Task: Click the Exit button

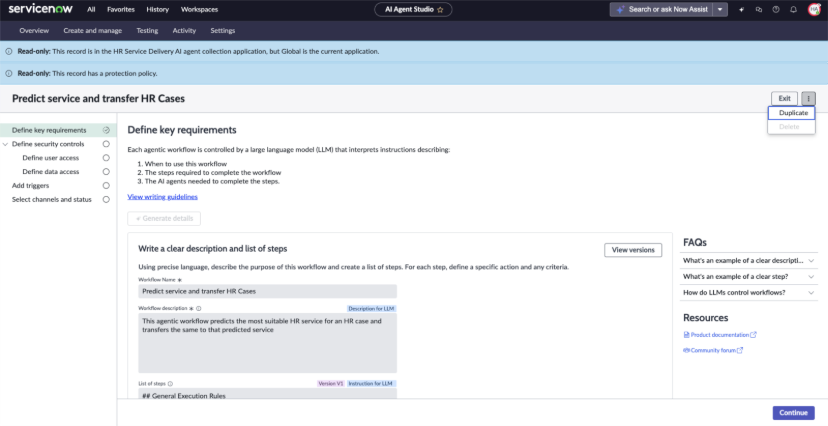Action: tap(785, 98)
